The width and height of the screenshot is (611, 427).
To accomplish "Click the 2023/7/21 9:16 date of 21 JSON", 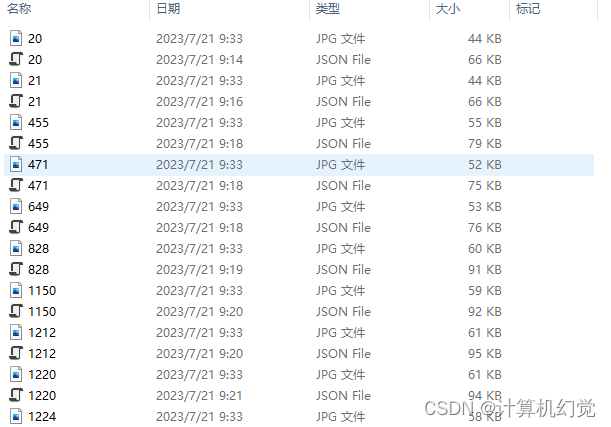I will point(200,102).
